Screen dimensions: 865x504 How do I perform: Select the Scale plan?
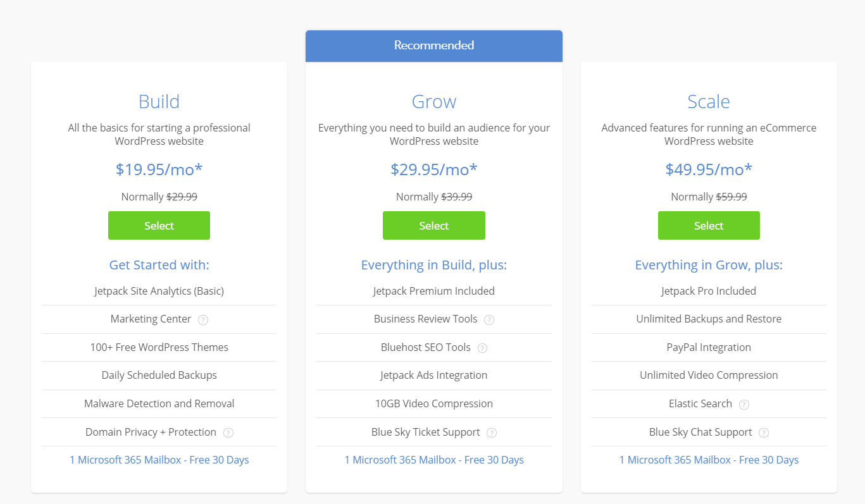[709, 226]
